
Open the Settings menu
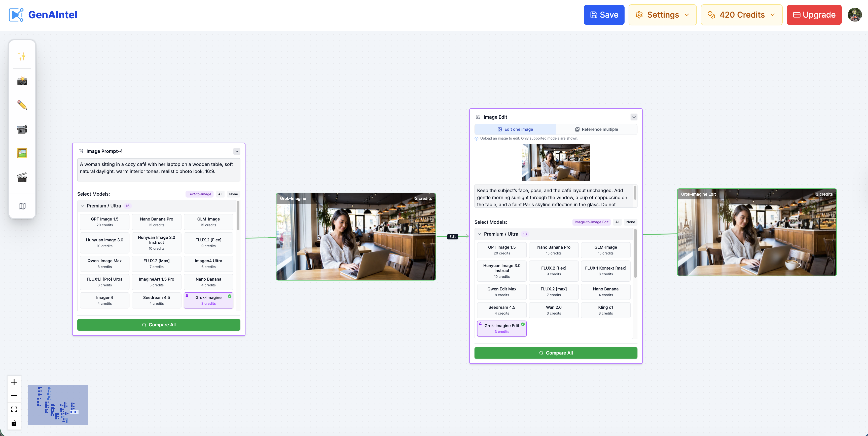pos(662,15)
